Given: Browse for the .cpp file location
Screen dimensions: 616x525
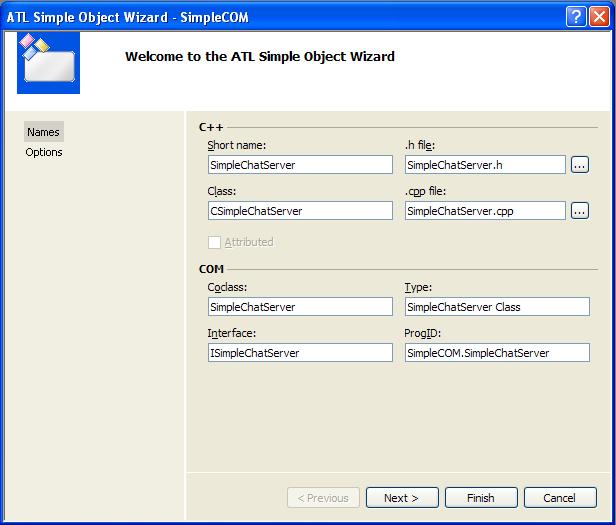Looking at the screenshot, I should tap(580, 211).
